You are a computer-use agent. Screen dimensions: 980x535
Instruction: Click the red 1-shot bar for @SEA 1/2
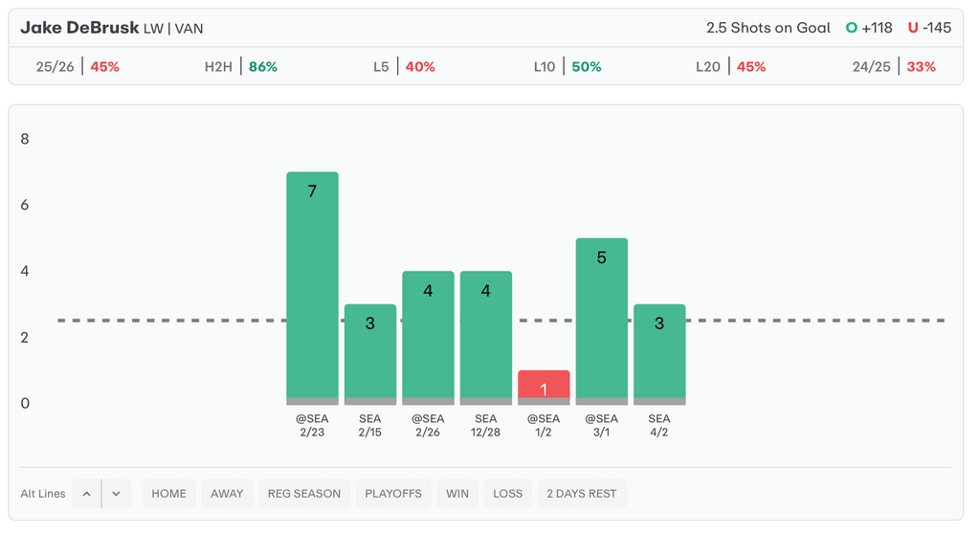pyautogui.click(x=544, y=387)
